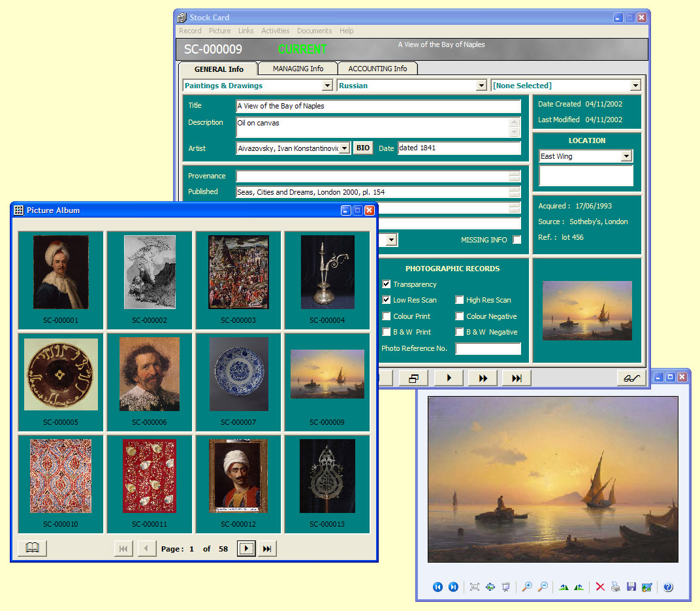Click the Date field reading dated 1841

click(x=460, y=148)
